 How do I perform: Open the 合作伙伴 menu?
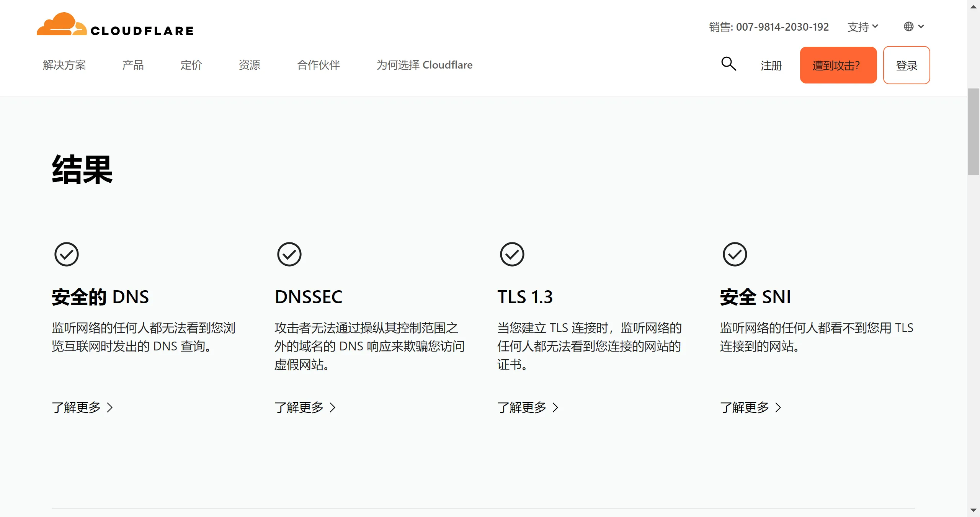[x=318, y=65]
